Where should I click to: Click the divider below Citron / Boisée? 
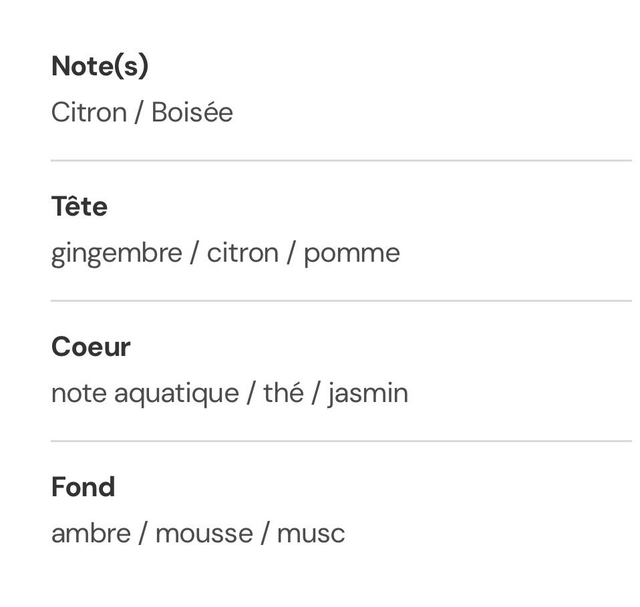pyautogui.click(x=341, y=160)
